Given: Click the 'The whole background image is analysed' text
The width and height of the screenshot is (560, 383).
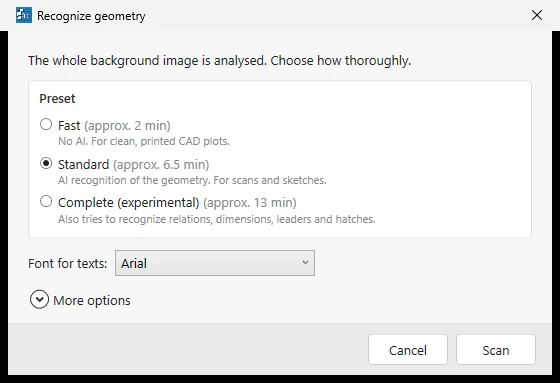Looking at the screenshot, I should click(x=219, y=61).
